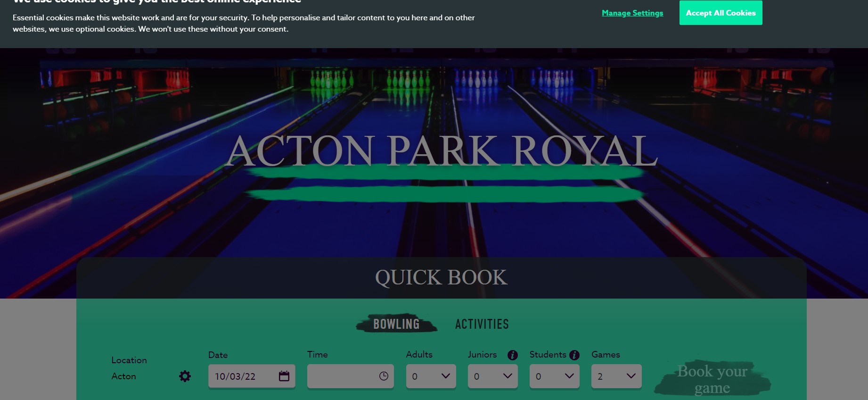Click the date text 10/03/22
Screen dimensions: 868x400
[235, 376]
